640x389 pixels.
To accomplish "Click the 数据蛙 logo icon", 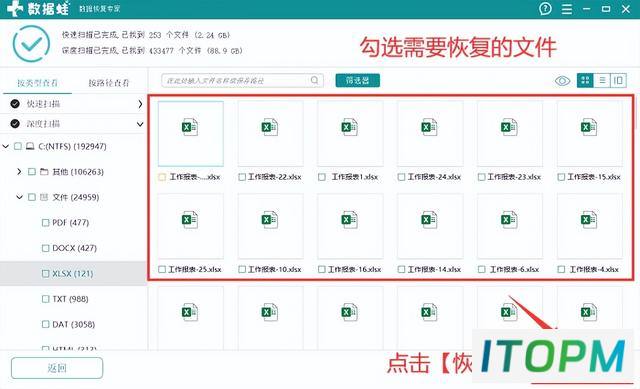I will click(15, 9).
